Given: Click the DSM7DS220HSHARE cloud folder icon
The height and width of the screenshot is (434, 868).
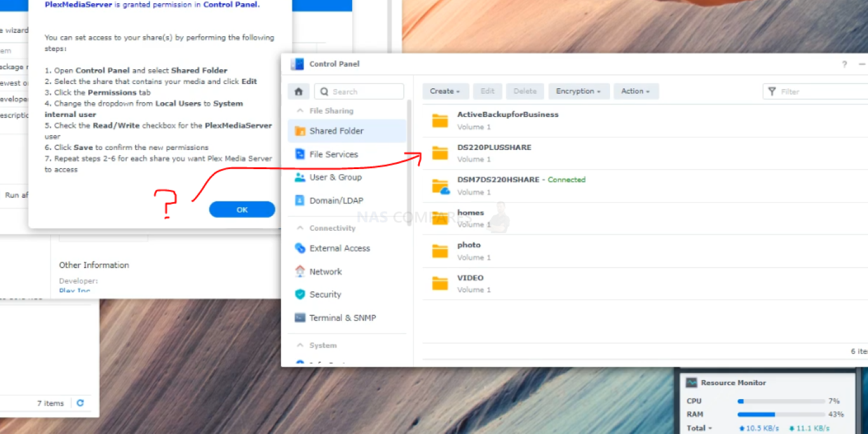Looking at the screenshot, I should coord(440,186).
